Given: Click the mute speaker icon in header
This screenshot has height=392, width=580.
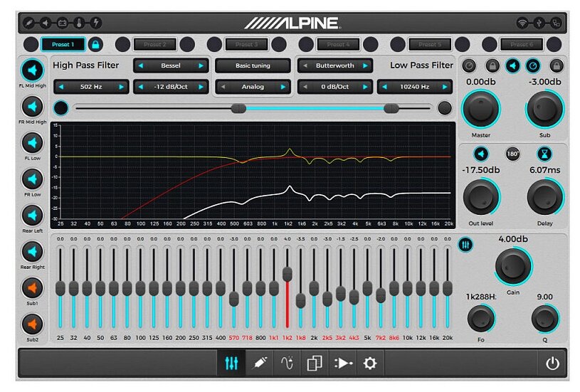Looking at the screenshot, I should pyautogui.click(x=45, y=23).
